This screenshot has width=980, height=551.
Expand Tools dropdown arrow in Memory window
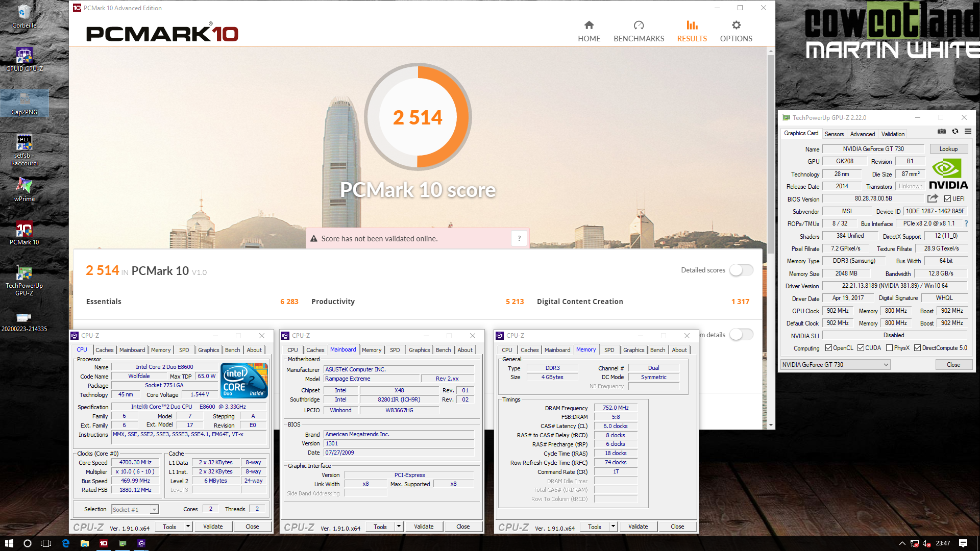point(613,527)
